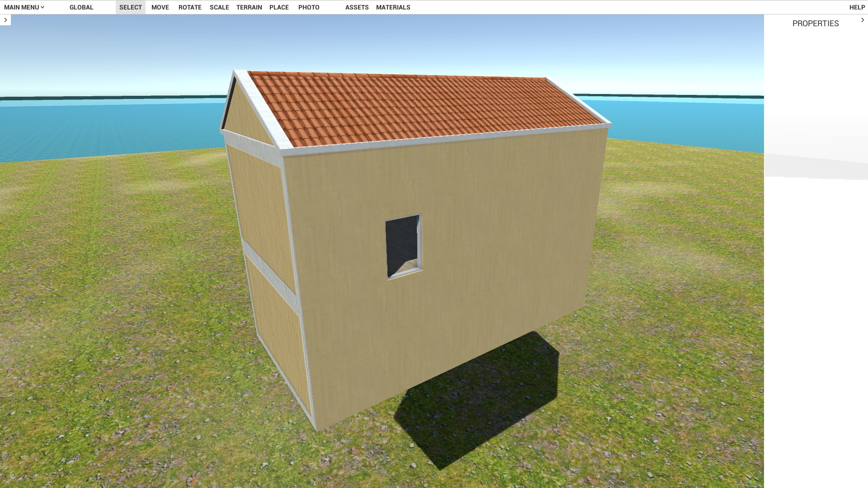Pick the SCALE tool

pyautogui.click(x=219, y=7)
